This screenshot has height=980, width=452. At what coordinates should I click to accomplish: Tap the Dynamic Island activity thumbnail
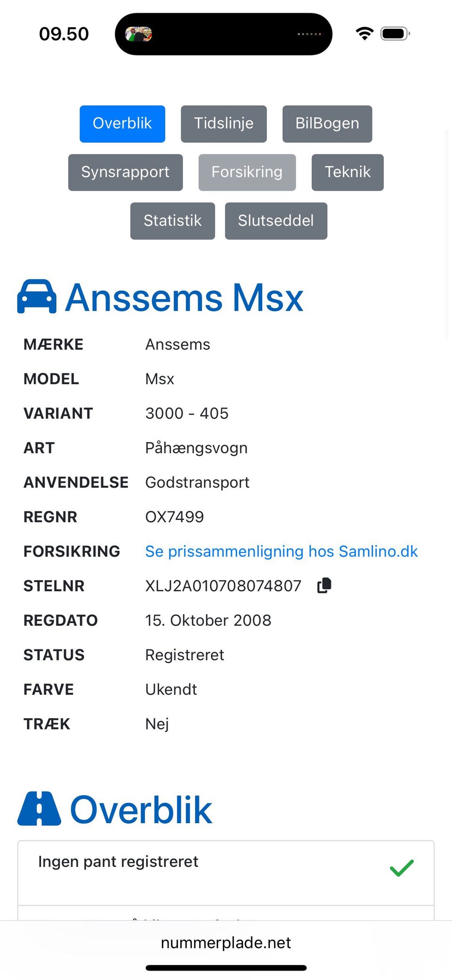(138, 34)
